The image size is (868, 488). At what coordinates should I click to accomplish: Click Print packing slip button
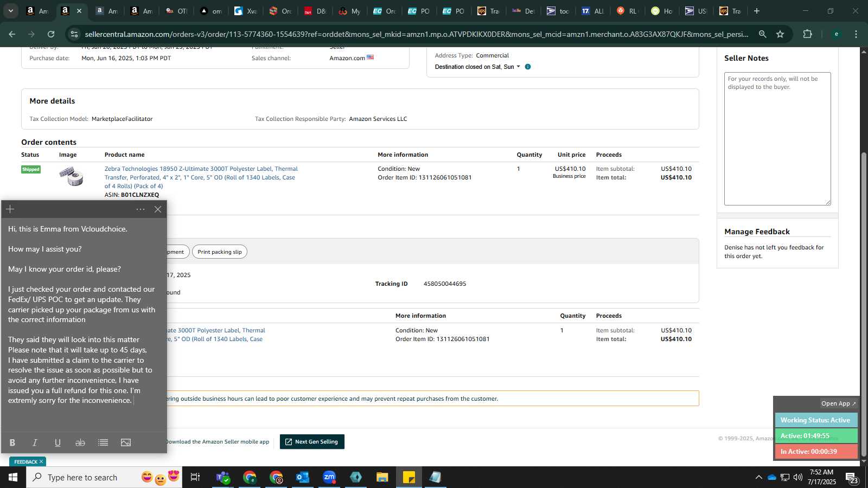coord(220,252)
